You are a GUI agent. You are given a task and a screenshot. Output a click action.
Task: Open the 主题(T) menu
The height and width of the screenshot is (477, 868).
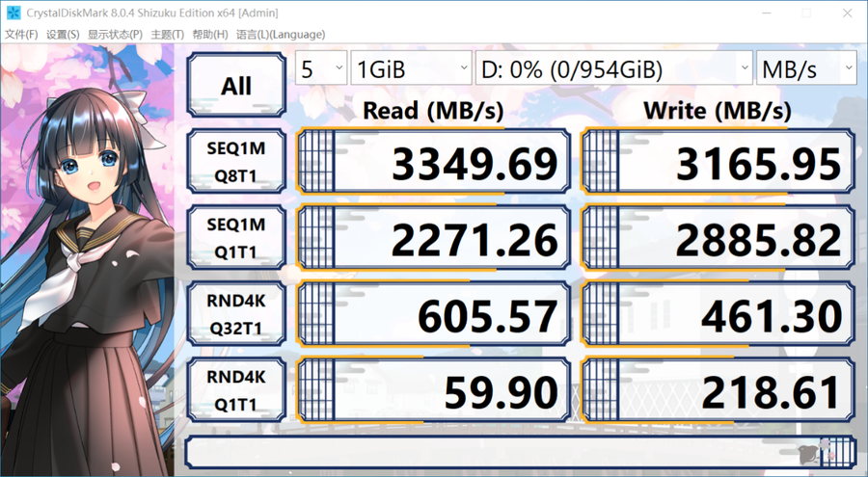tap(167, 35)
